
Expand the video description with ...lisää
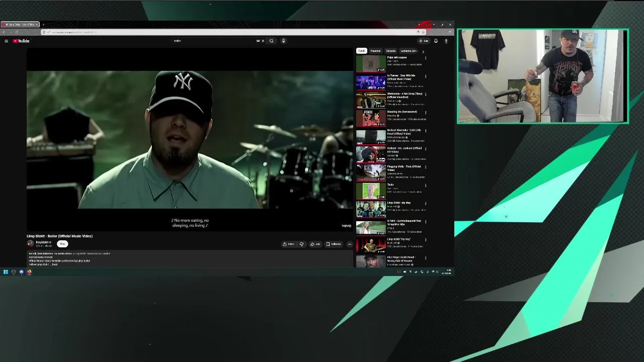[54, 264]
